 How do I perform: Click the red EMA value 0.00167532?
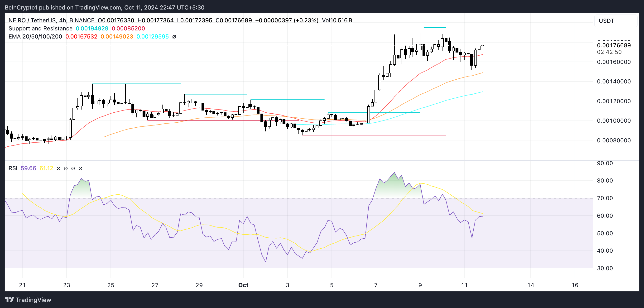(x=81, y=37)
